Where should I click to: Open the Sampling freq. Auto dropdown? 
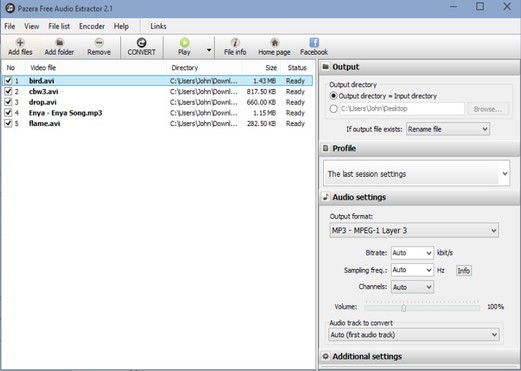(x=412, y=270)
